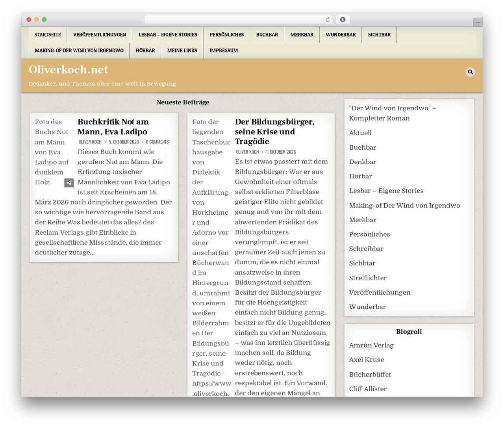Click the Dialektik der Aufklärung photo placeholder
504x427 pixels.
point(211,257)
